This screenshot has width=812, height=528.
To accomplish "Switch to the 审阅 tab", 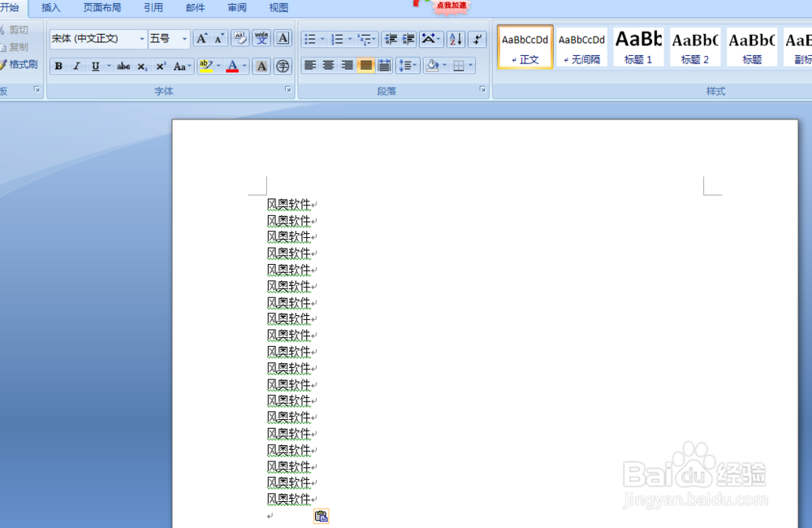I will (x=236, y=8).
